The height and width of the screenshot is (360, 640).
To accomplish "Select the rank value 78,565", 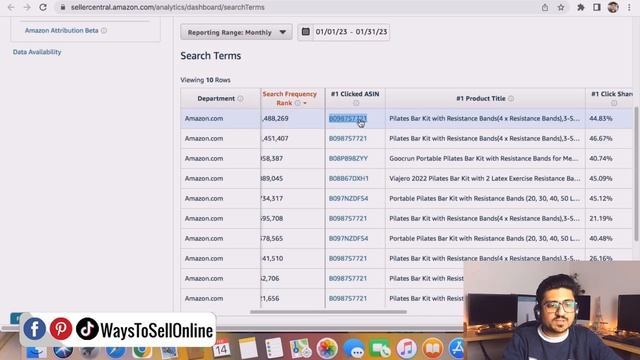I will pos(272,238).
